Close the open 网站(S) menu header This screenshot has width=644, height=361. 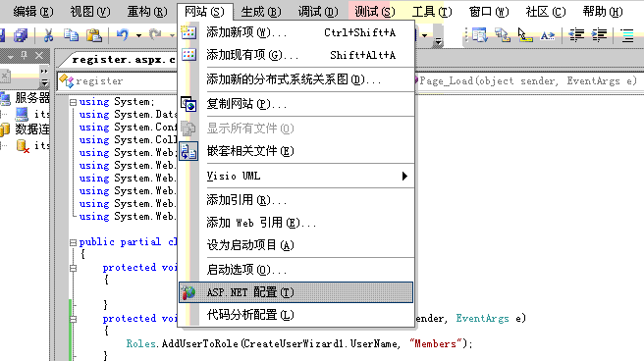pos(204,12)
